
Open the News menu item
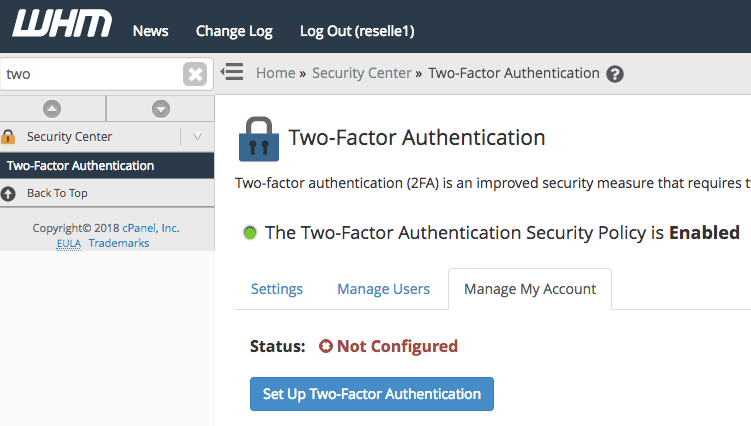(150, 31)
